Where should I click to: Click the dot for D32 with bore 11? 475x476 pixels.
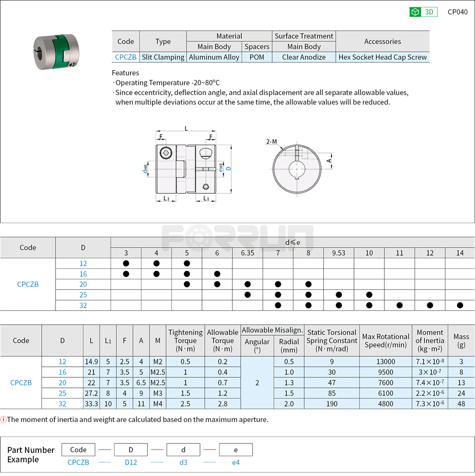[x=399, y=305]
